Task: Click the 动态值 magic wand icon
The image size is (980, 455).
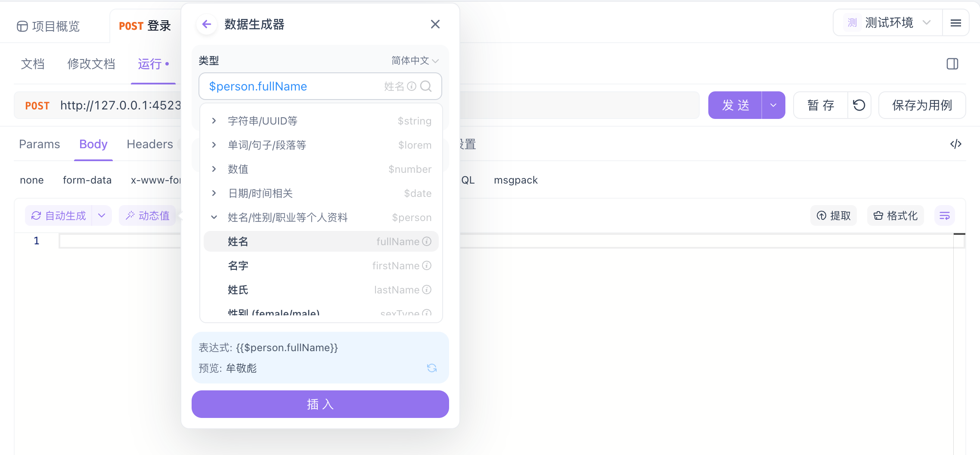Action: pyautogui.click(x=130, y=215)
